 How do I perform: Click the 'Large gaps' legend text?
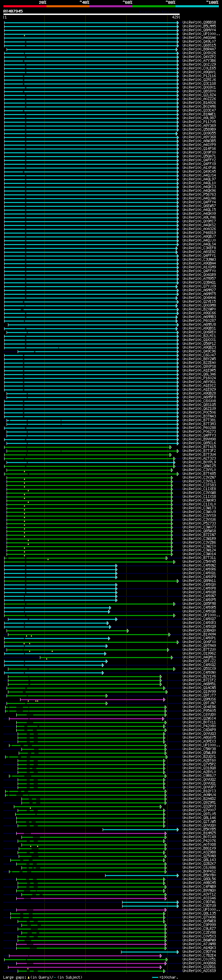coord(15,977)
